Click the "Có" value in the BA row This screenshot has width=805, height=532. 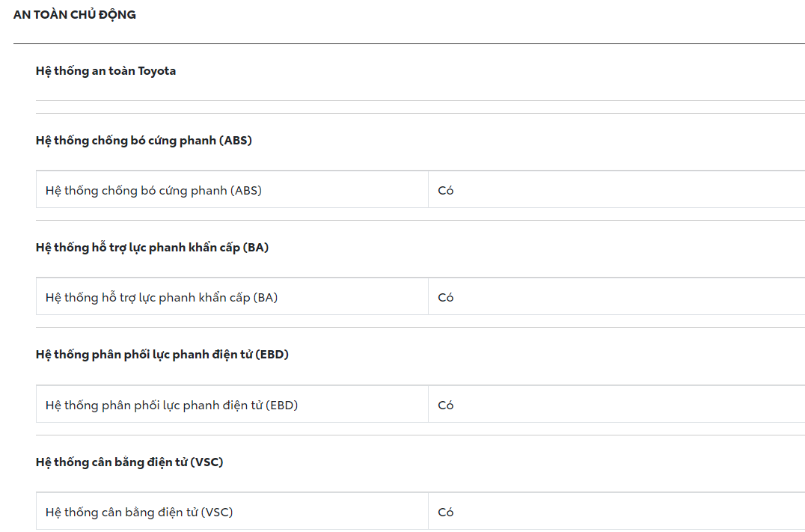pos(446,298)
